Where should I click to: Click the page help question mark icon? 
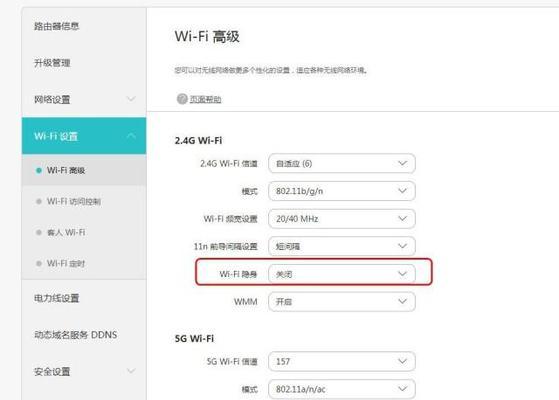coord(182,99)
